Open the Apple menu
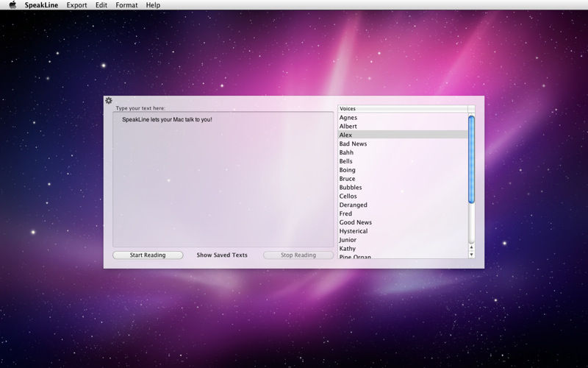 [12, 5]
